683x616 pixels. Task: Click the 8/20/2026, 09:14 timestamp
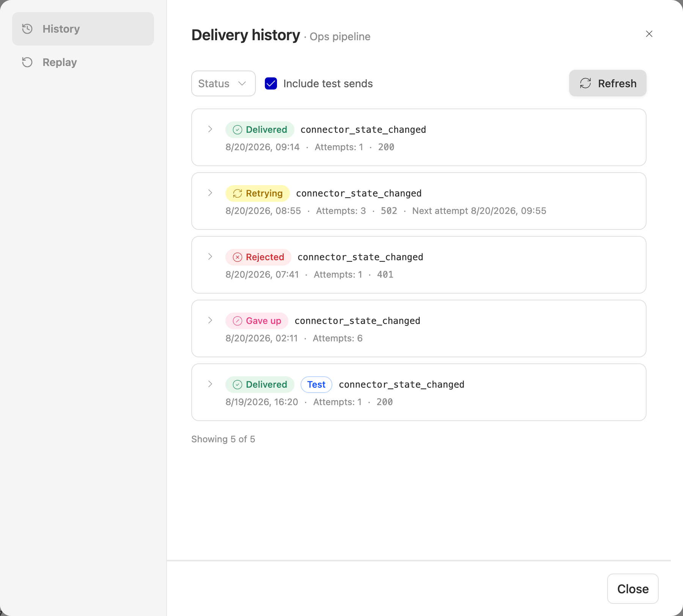pyautogui.click(x=263, y=147)
